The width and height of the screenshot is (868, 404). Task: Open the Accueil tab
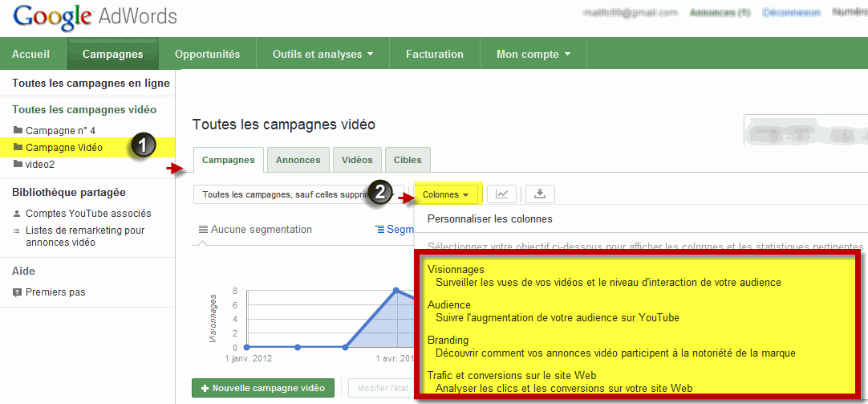point(31,54)
